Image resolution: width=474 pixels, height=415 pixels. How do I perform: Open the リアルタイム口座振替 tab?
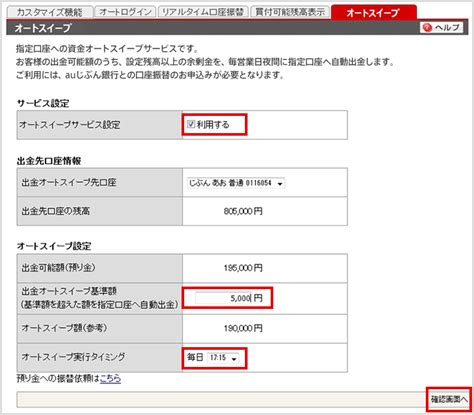(203, 12)
